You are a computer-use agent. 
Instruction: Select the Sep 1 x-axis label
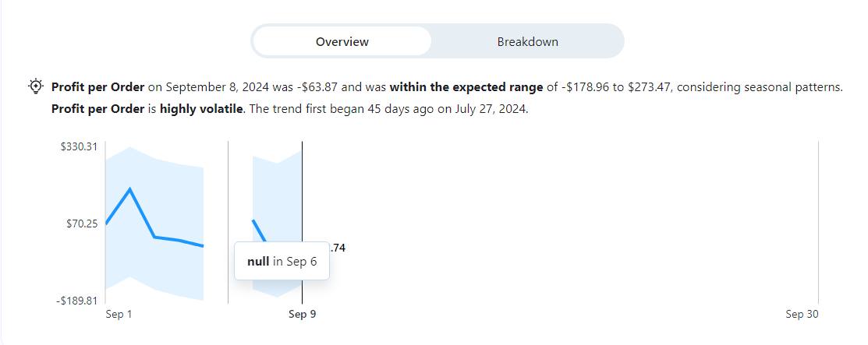pos(119,315)
